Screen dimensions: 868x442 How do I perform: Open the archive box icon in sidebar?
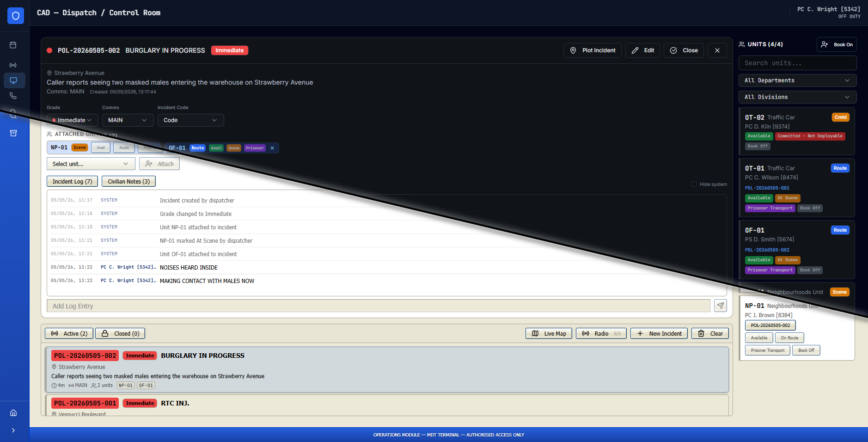13,133
